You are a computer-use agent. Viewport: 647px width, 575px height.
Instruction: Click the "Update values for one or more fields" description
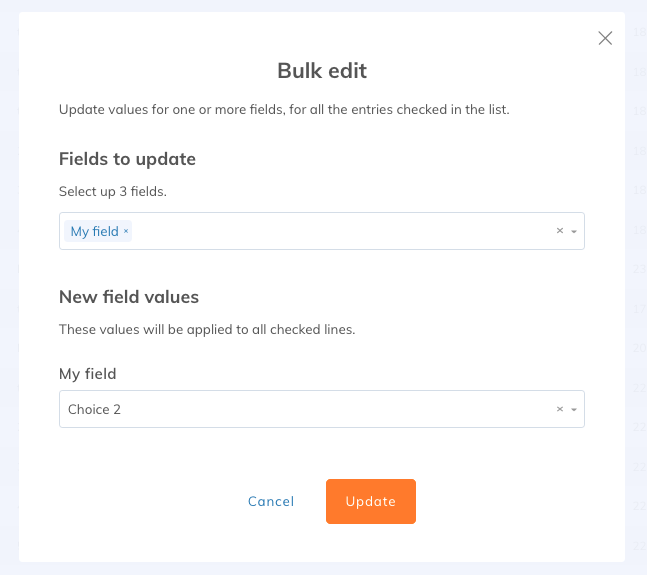284,109
